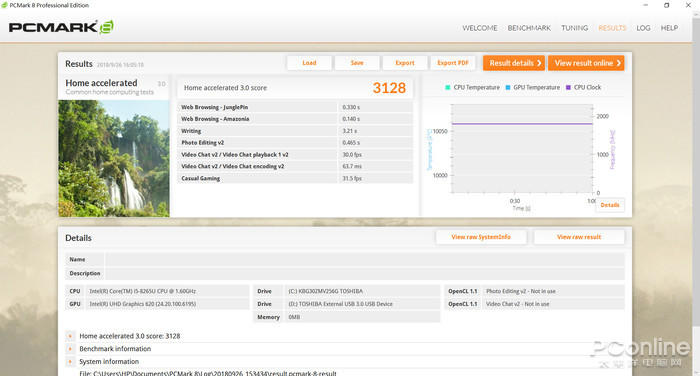Click the GPU Temperature legend swatch
The height and width of the screenshot is (376, 700).
508,88
